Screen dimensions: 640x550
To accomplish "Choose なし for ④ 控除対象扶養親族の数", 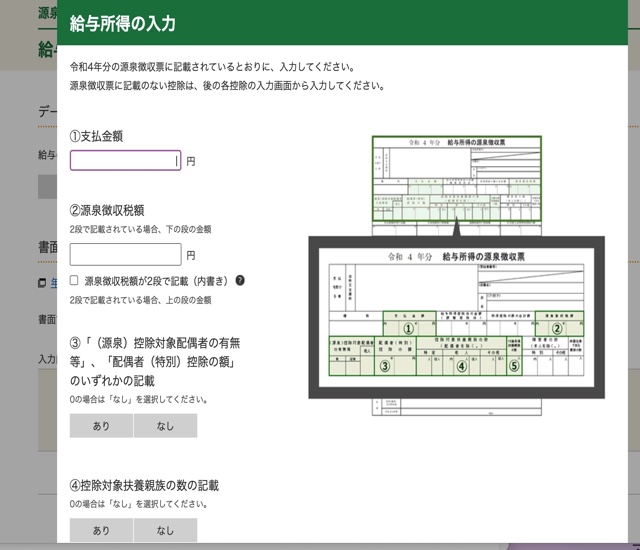I will [x=165, y=530].
